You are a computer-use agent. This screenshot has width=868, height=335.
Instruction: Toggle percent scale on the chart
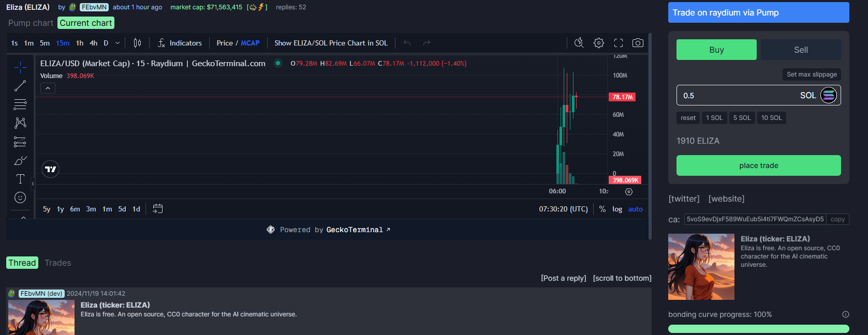pos(602,209)
